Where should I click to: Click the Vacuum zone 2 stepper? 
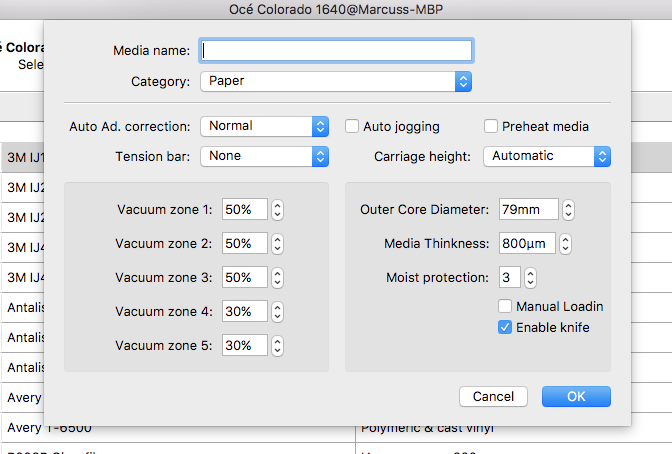(277, 244)
